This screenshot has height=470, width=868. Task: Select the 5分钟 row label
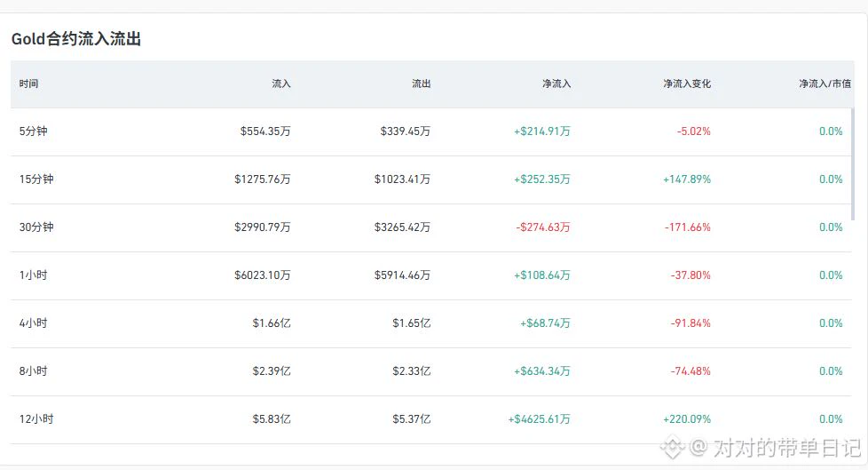(33, 131)
